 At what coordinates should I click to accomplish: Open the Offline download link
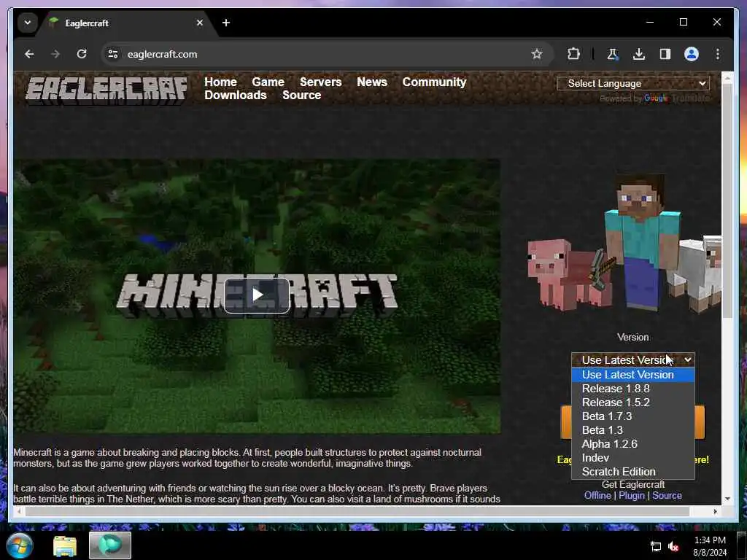point(597,495)
